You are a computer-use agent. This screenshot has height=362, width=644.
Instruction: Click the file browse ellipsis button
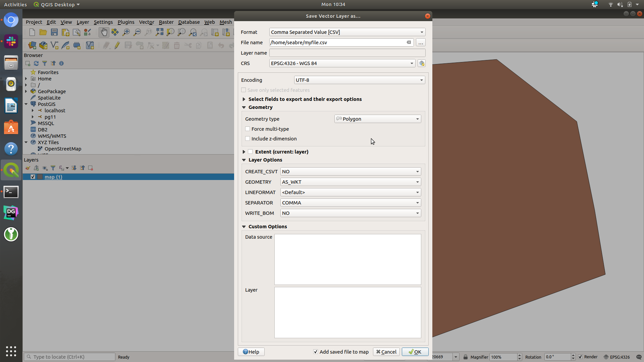tap(421, 43)
